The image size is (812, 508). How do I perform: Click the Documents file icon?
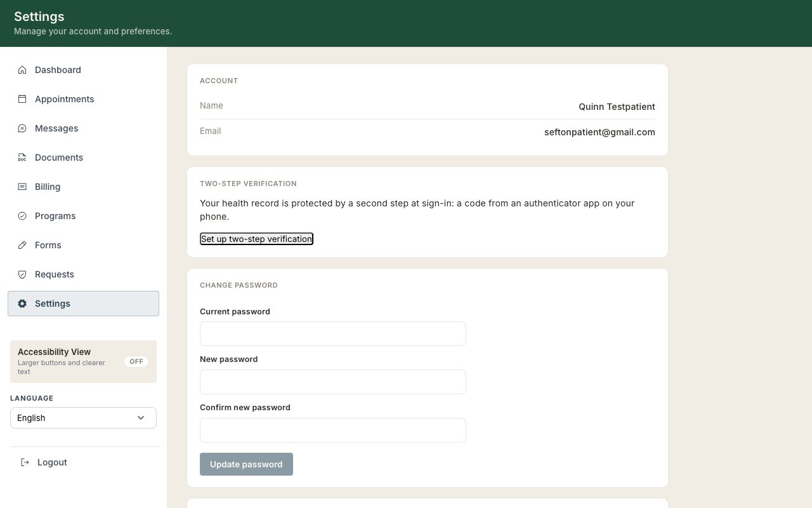pos(22,157)
